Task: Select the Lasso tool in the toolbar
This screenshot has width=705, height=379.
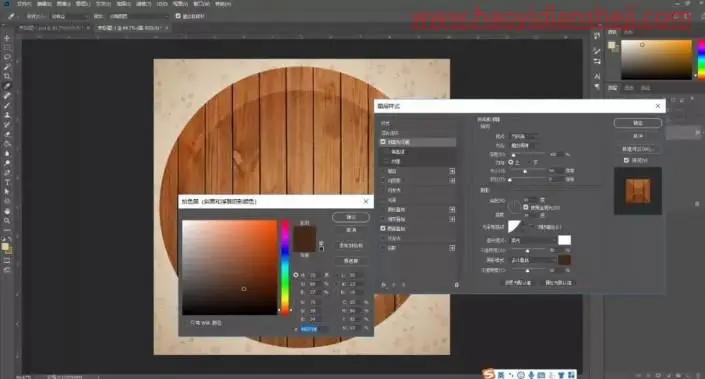Action: (7, 58)
